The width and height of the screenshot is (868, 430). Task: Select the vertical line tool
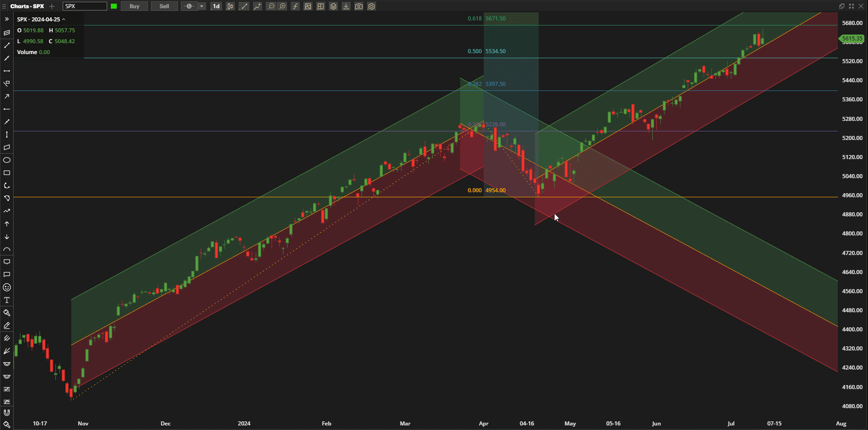[7, 135]
